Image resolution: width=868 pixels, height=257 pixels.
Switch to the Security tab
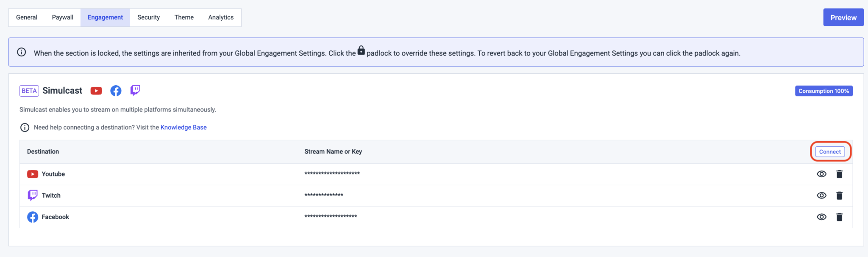coord(148,17)
